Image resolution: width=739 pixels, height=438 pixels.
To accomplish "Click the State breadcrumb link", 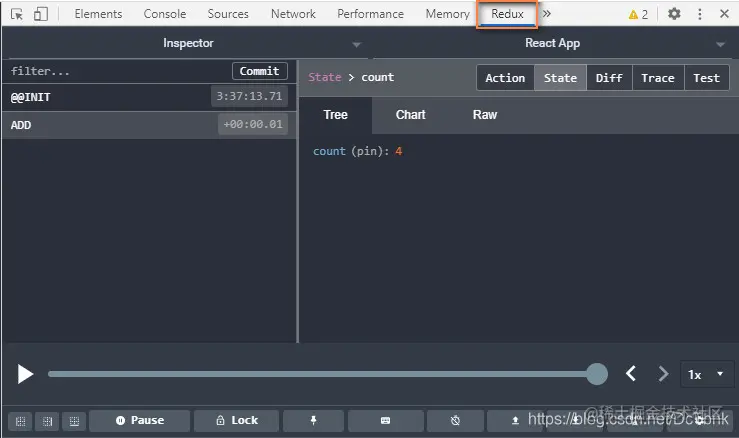I will click(325, 77).
